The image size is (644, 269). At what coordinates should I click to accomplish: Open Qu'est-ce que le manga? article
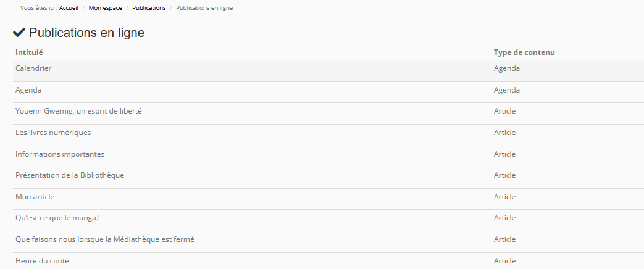point(57,218)
